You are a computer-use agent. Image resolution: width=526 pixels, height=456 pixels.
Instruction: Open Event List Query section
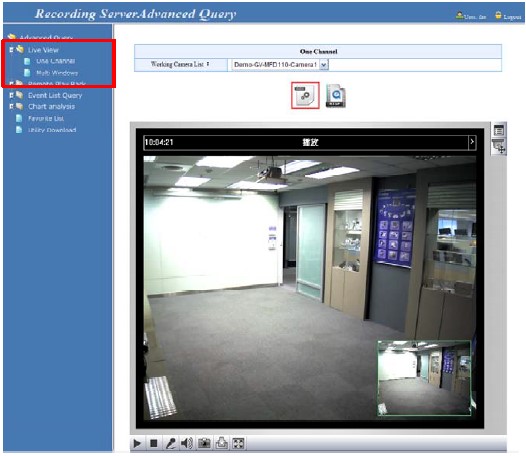pyautogui.click(x=55, y=96)
